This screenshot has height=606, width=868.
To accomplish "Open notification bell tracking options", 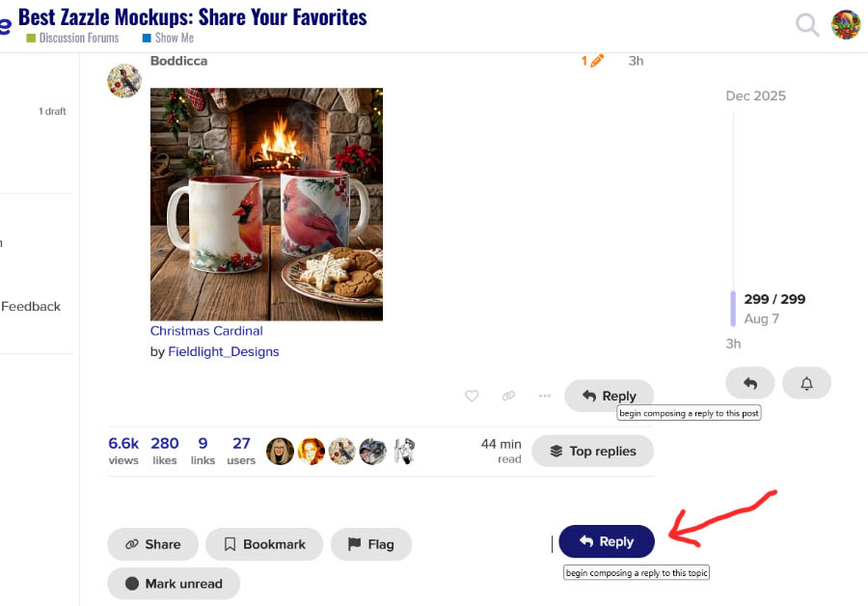I will (x=806, y=383).
